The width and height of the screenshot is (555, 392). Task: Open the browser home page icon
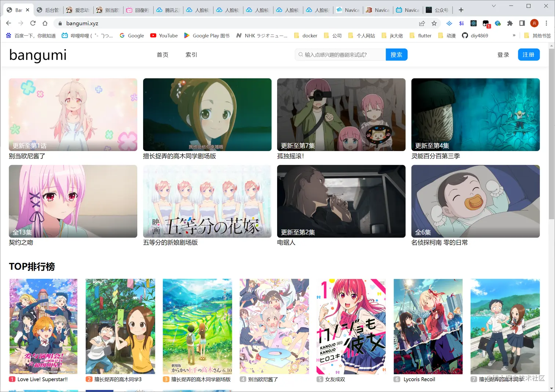tap(45, 23)
